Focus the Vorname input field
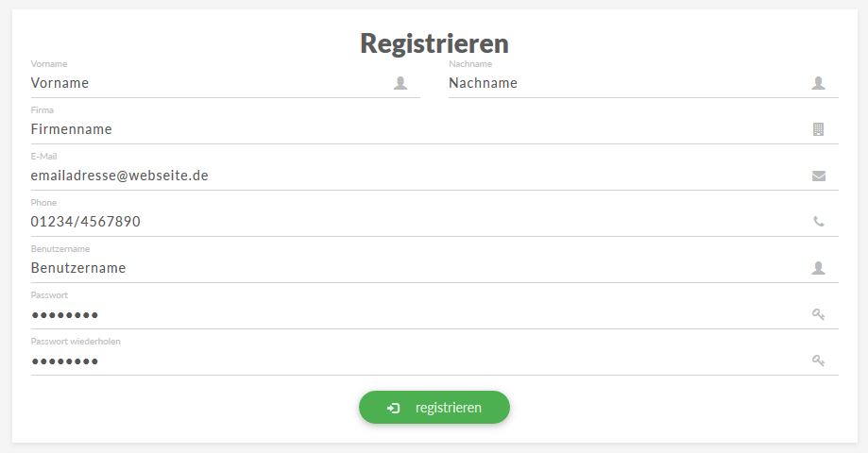Image resolution: width=868 pixels, height=453 pixels. (226, 83)
